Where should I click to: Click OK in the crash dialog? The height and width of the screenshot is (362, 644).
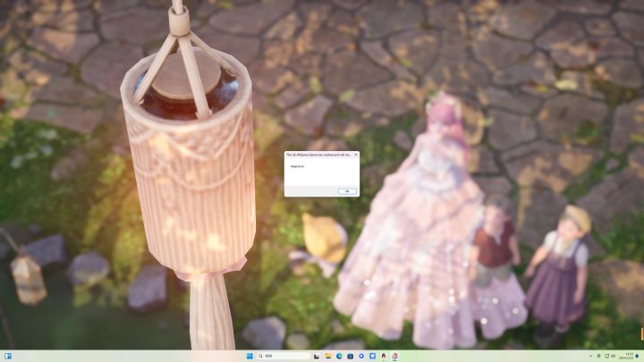coord(347,191)
